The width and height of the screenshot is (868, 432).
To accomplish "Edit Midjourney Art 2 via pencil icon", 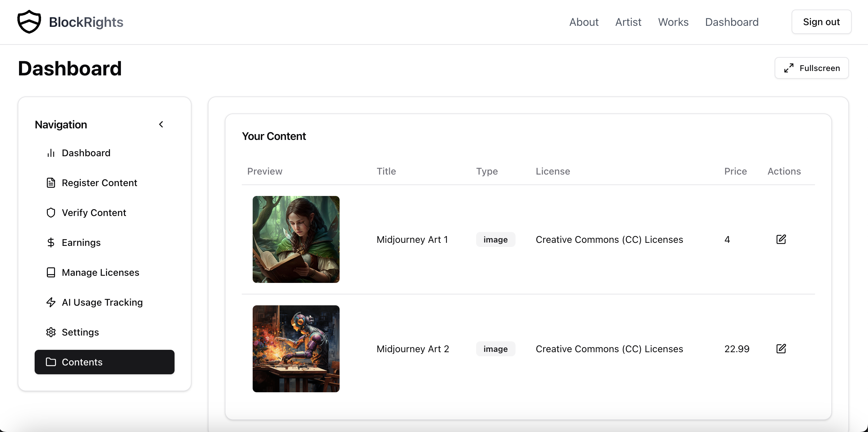I will point(781,349).
